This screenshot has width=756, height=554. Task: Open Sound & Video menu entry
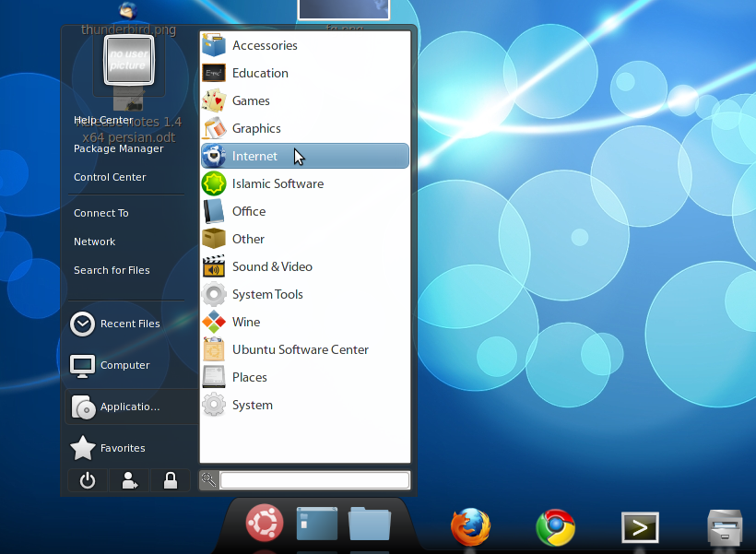(x=305, y=266)
